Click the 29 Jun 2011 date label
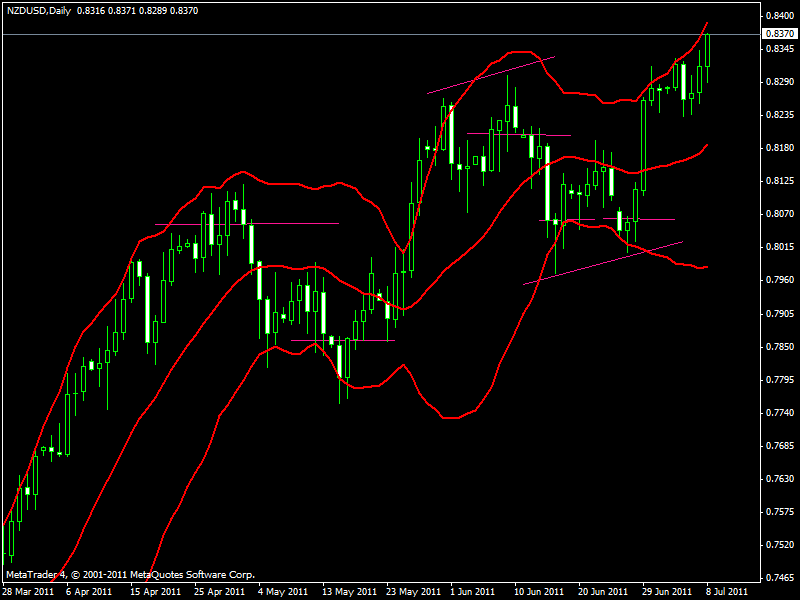 click(x=667, y=592)
